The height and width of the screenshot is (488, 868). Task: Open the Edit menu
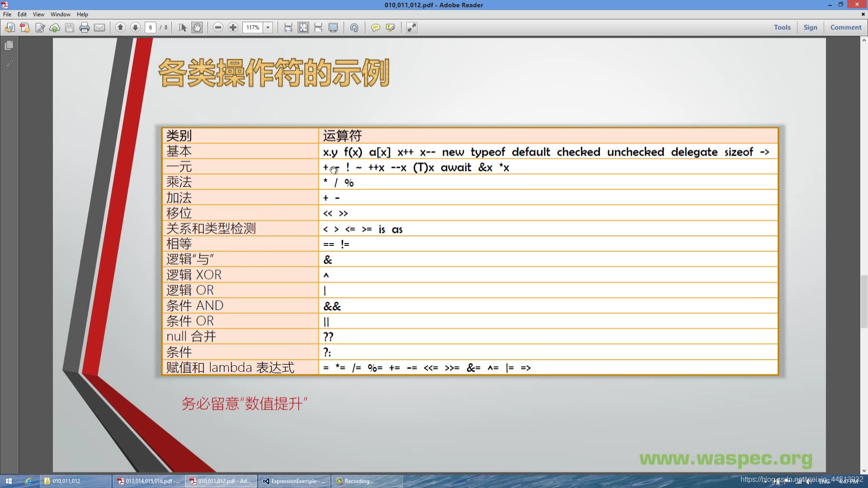pos(22,14)
